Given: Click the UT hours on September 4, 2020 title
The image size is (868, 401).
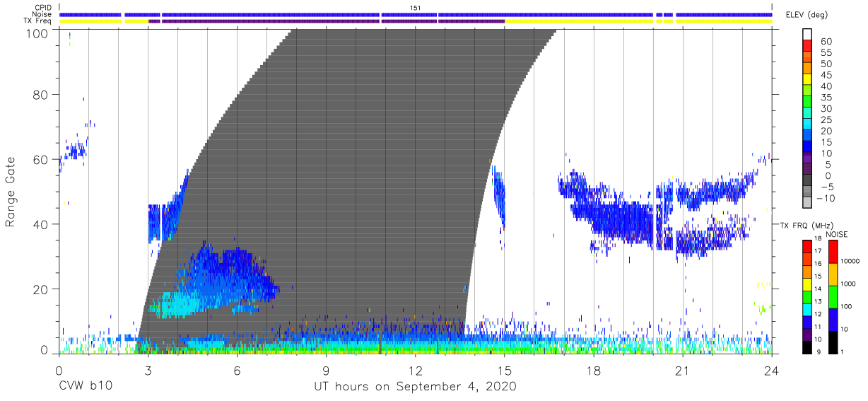Looking at the screenshot, I should 415,386.
